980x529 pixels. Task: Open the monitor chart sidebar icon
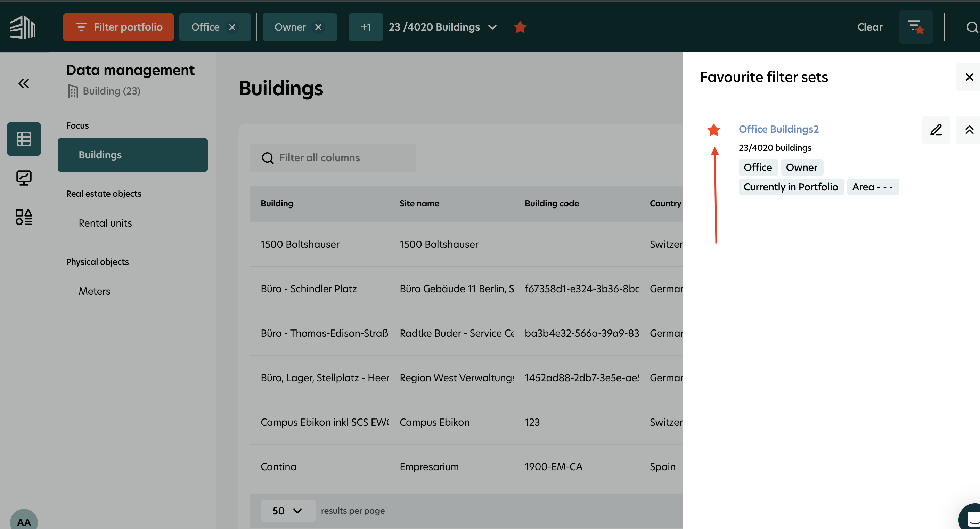(24, 178)
